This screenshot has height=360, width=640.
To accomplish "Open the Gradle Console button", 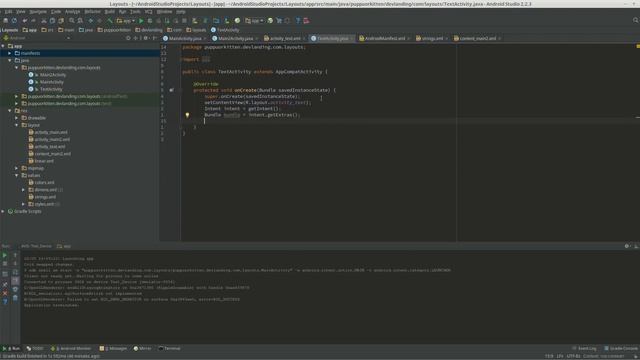I will point(621,349).
